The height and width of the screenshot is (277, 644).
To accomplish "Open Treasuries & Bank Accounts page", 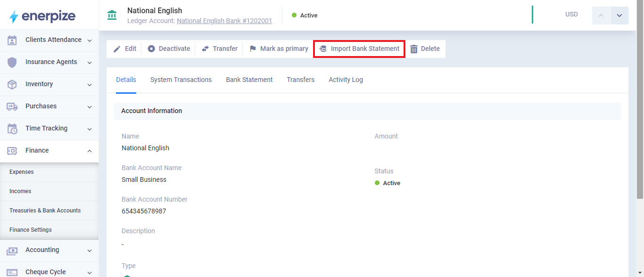I will 45,211.
